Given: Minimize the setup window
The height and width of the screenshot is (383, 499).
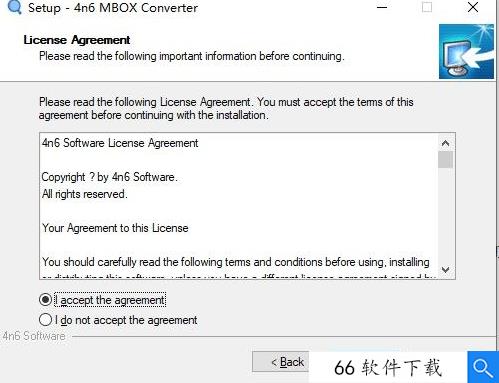Looking at the screenshot, I should [x=382, y=7].
